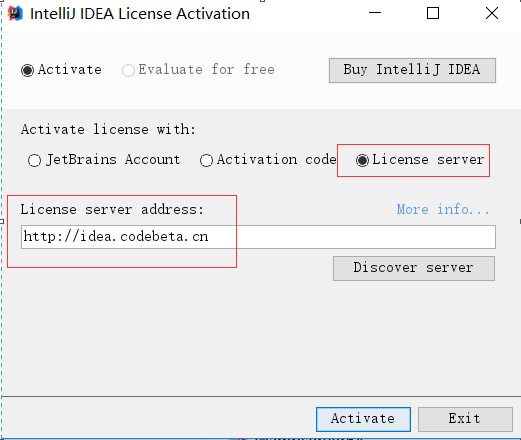Click the Exit button

tap(465, 419)
